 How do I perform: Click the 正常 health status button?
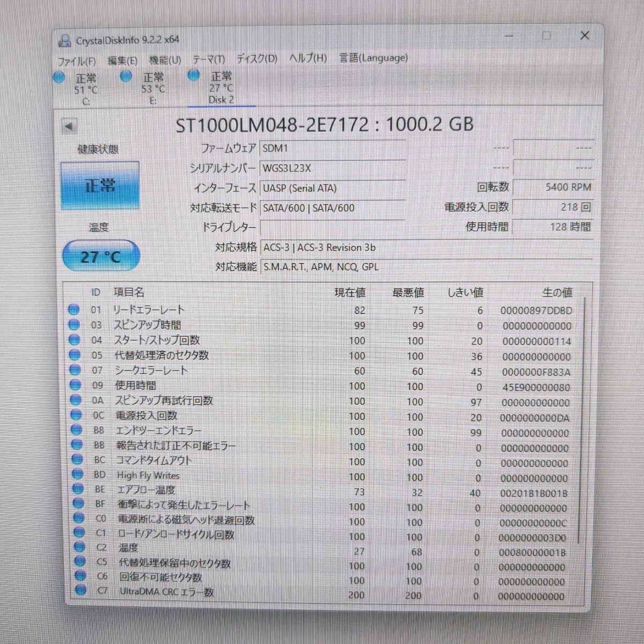pos(100,186)
